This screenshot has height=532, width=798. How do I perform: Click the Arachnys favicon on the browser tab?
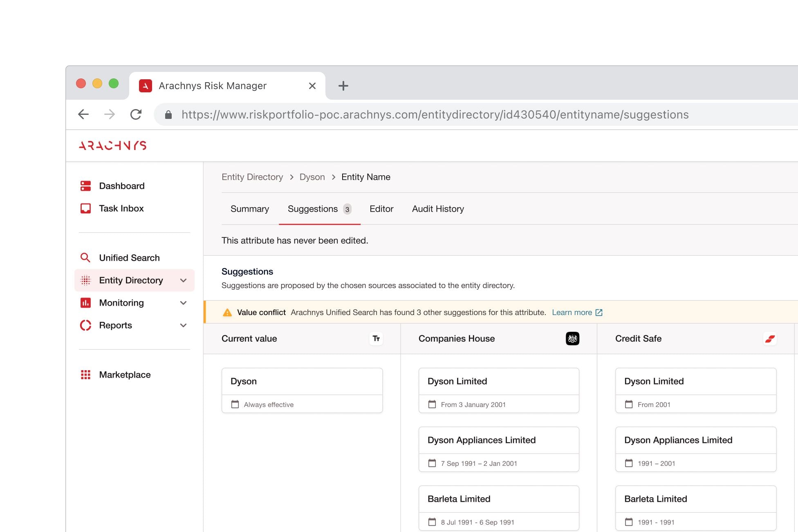pyautogui.click(x=146, y=86)
